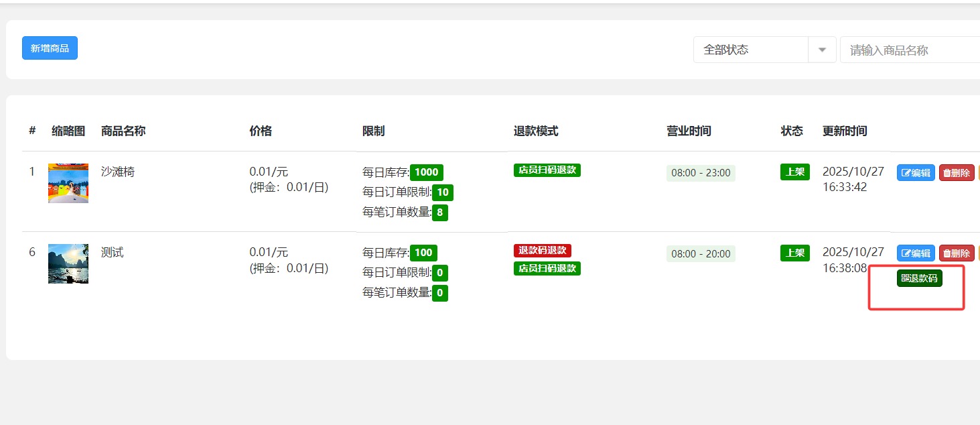Click the 新增商品 button
The width and height of the screenshot is (980, 425).
pyautogui.click(x=50, y=48)
